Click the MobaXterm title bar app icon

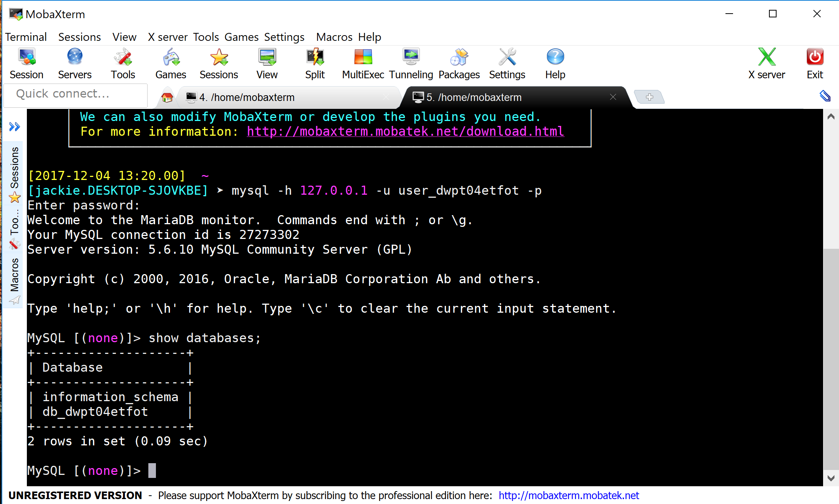click(x=16, y=14)
